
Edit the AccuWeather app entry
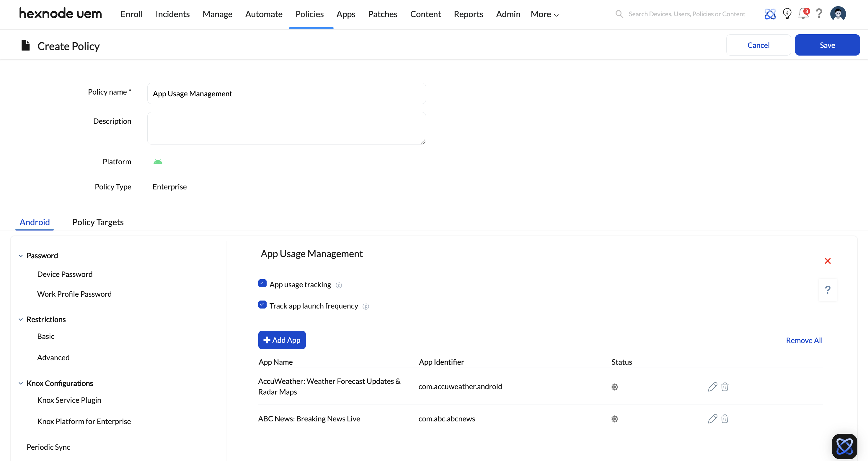point(712,387)
